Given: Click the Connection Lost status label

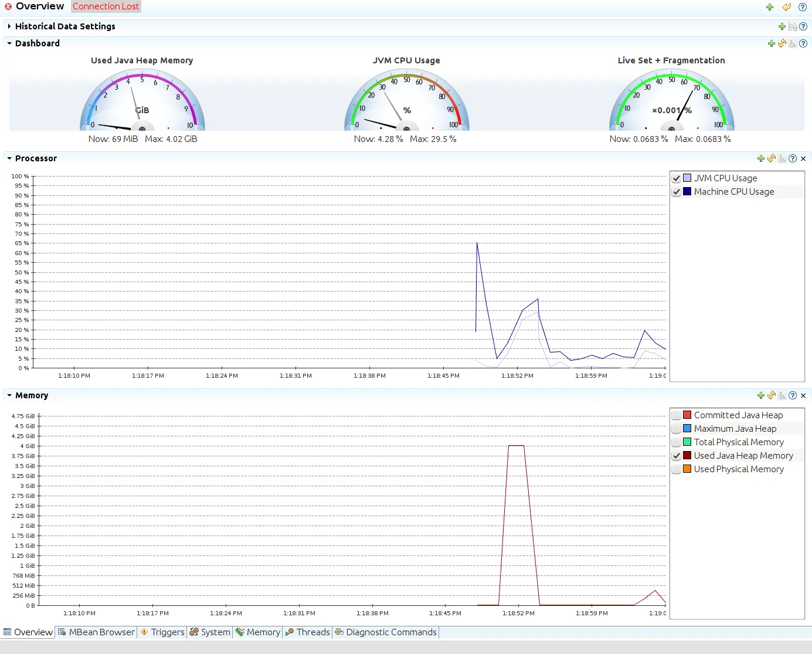Looking at the screenshot, I should [106, 6].
